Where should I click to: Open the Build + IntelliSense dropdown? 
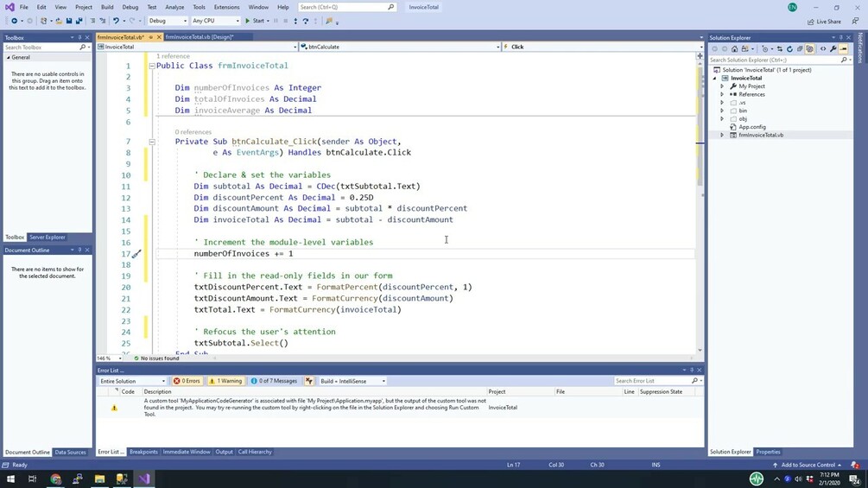(x=352, y=381)
